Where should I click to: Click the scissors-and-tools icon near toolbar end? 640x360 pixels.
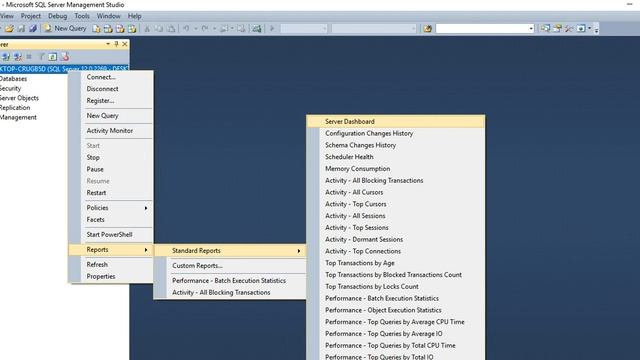(x=569, y=29)
